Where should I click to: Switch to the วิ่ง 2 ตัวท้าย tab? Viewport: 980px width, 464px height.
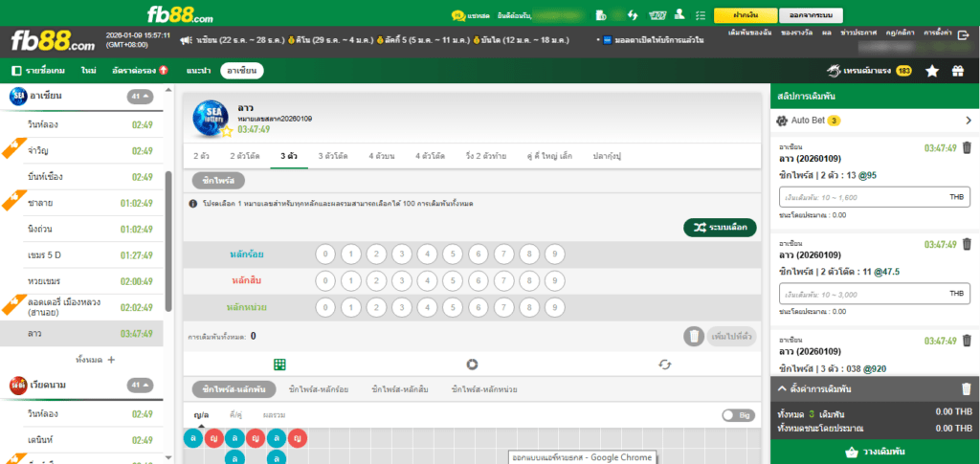(x=486, y=156)
